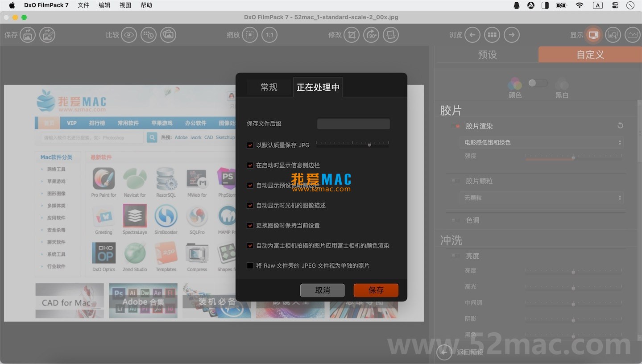Click the horizon straighten icon

click(x=391, y=35)
